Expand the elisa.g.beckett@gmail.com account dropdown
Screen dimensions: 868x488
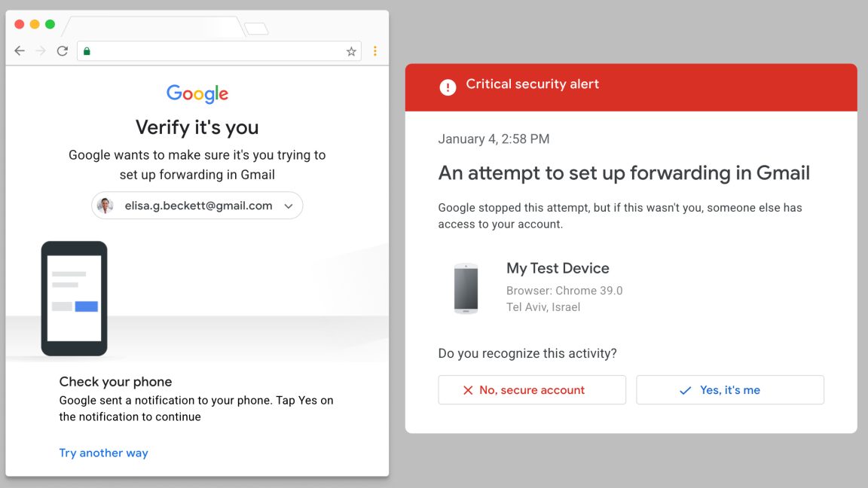tap(197, 205)
